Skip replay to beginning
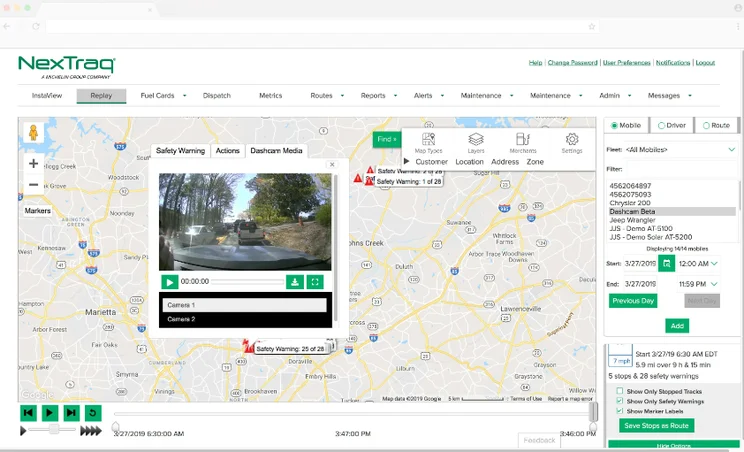Screen dimensions: 744x452 (x=28, y=413)
